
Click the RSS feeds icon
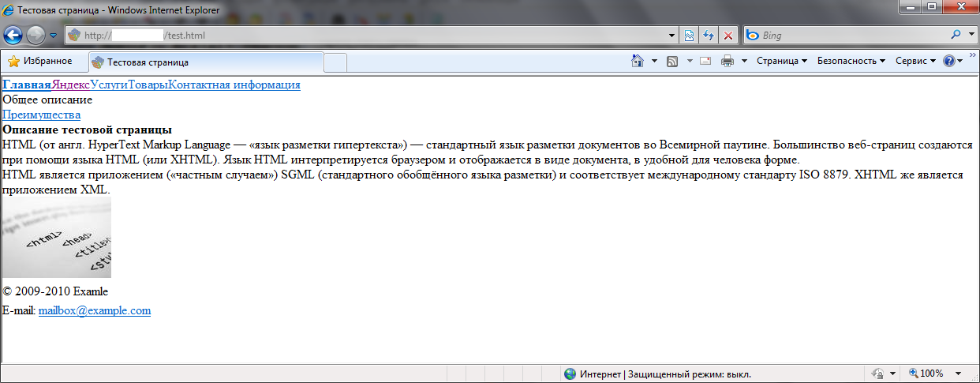(673, 61)
